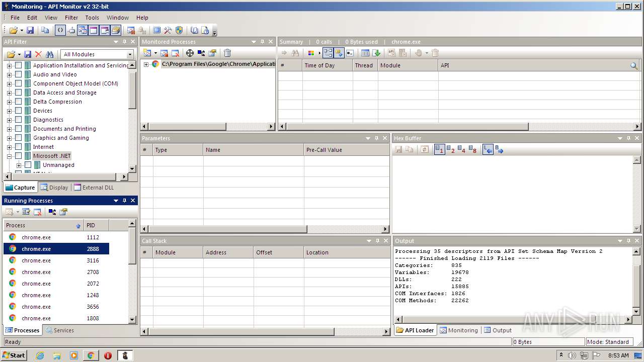This screenshot has height=362, width=644.
Task: Click the security shield icon in the main toolbar
Action: (179, 30)
